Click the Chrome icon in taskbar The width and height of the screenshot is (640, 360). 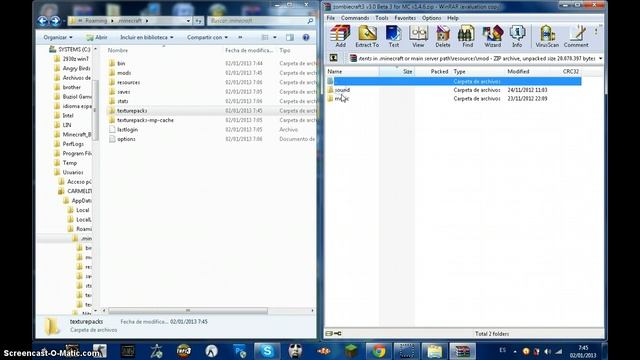(x=378, y=351)
